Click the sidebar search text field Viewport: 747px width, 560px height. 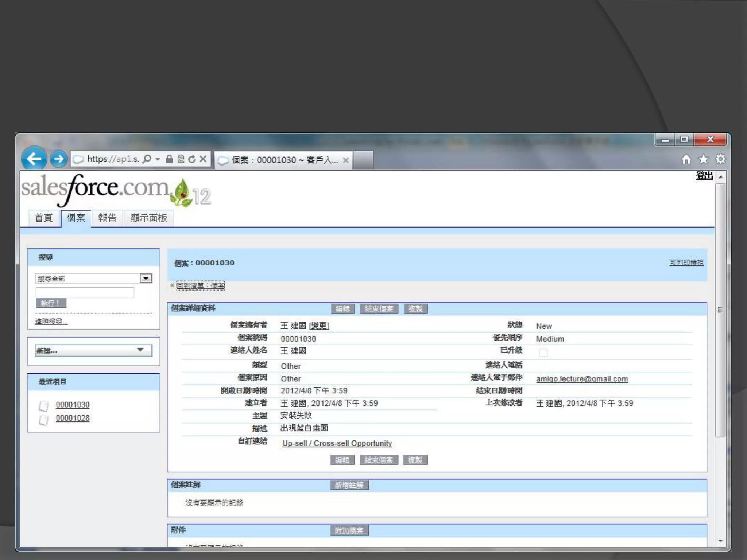pyautogui.click(x=85, y=292)
